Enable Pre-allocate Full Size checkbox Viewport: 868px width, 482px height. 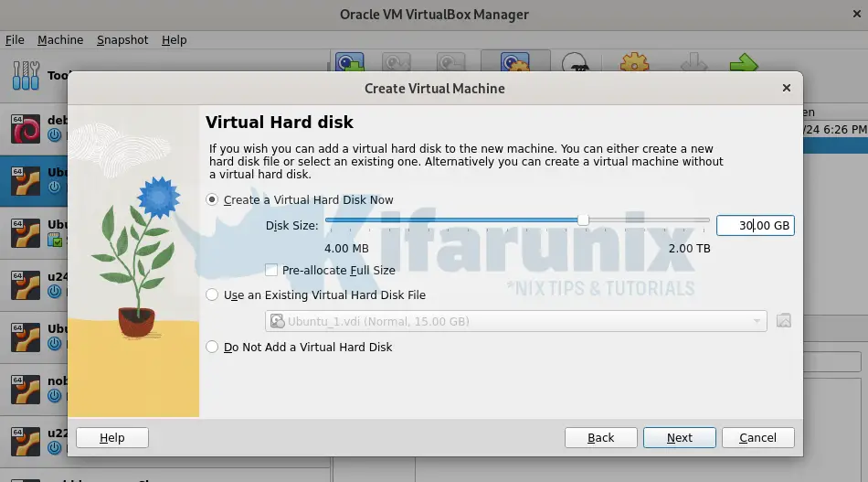click(x=271, y=270)
